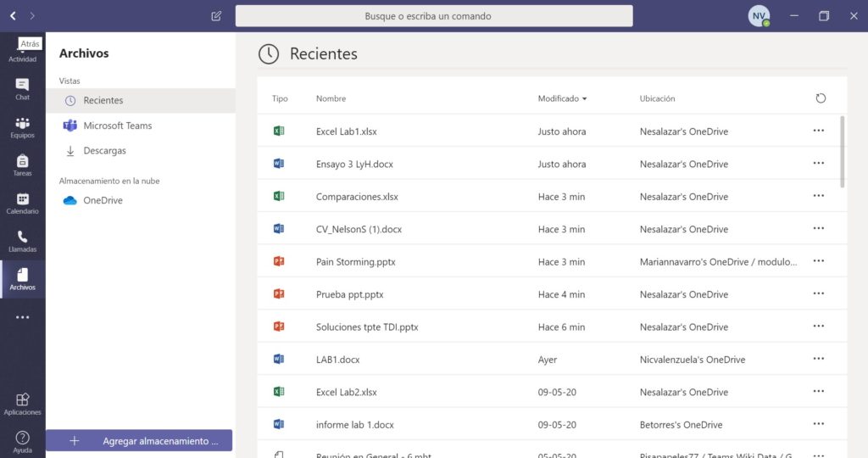This screenshot has width=868, height=458.
Task: Open OneDrive cloud storage
Action: point(103,200)
